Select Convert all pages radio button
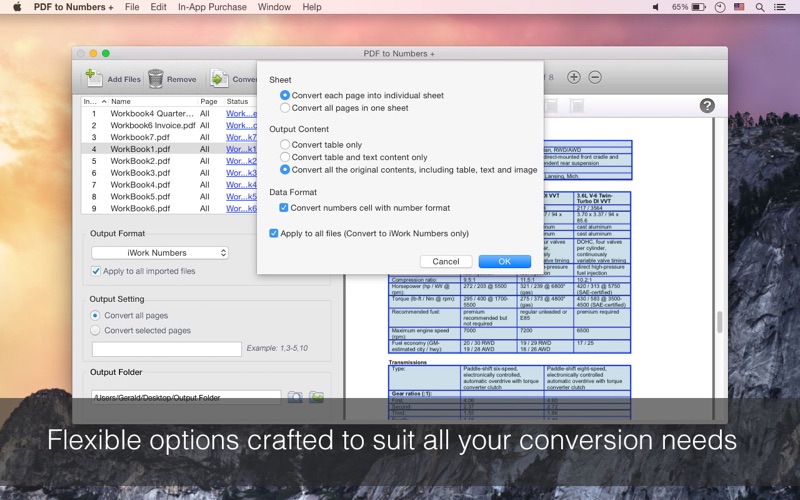800x500 pixels. [x=95, y=315]
